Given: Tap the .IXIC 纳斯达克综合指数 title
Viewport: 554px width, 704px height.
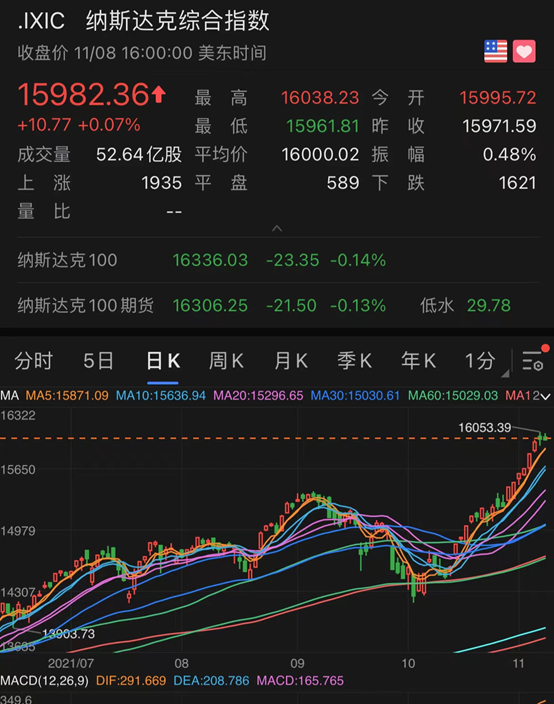Looking at the screenshot, I should coord(144,21).
